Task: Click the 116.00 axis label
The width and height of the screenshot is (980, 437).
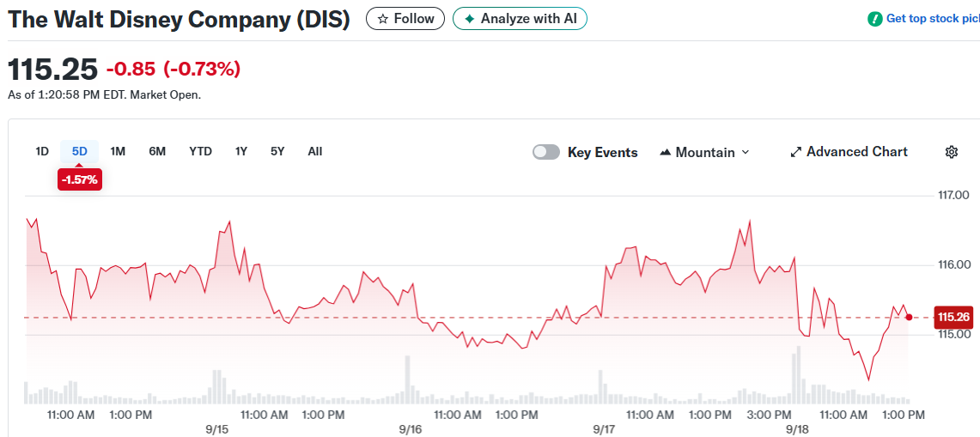Action: tap(953, 265)
